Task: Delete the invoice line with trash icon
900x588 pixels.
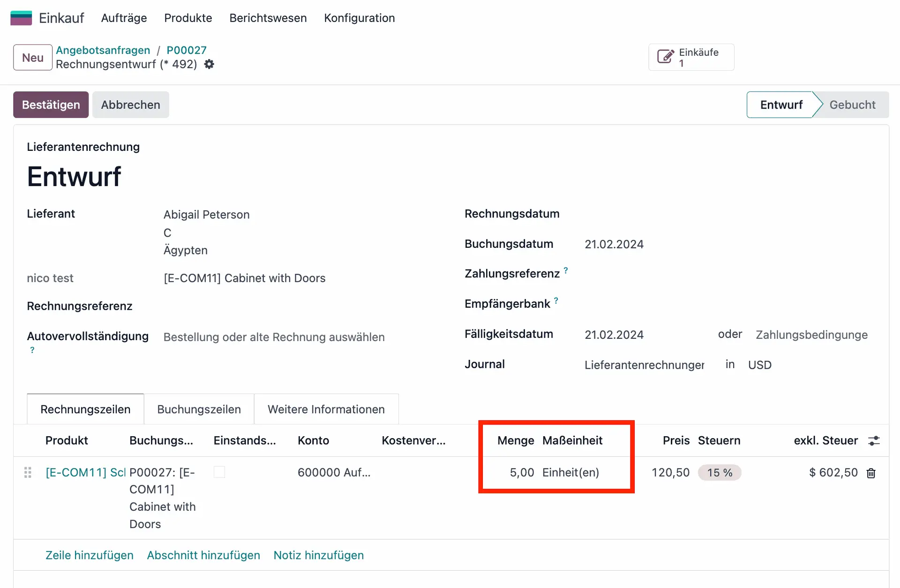Action: tap(871, 473)
